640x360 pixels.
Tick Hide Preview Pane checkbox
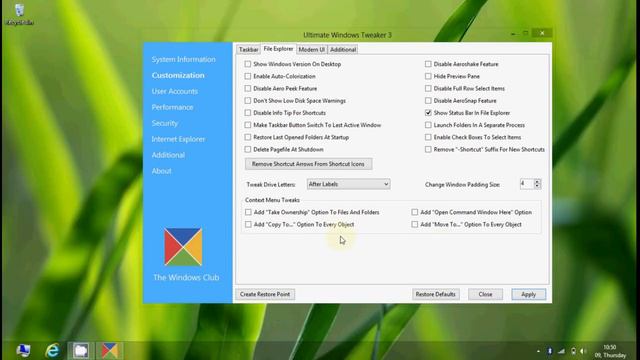428,76
